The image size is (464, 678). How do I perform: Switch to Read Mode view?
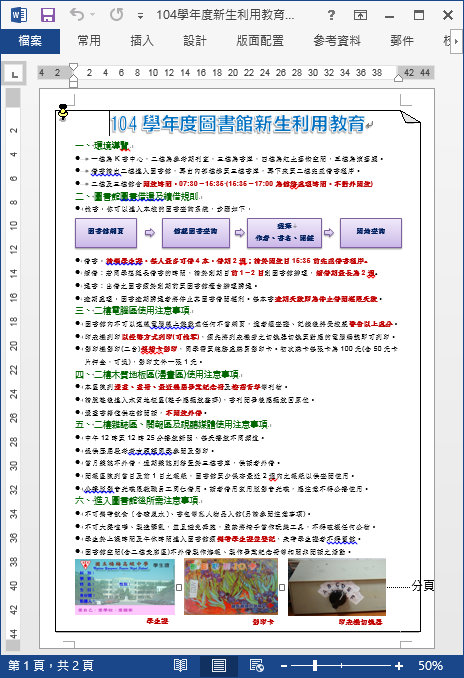[x=181, y=665]
